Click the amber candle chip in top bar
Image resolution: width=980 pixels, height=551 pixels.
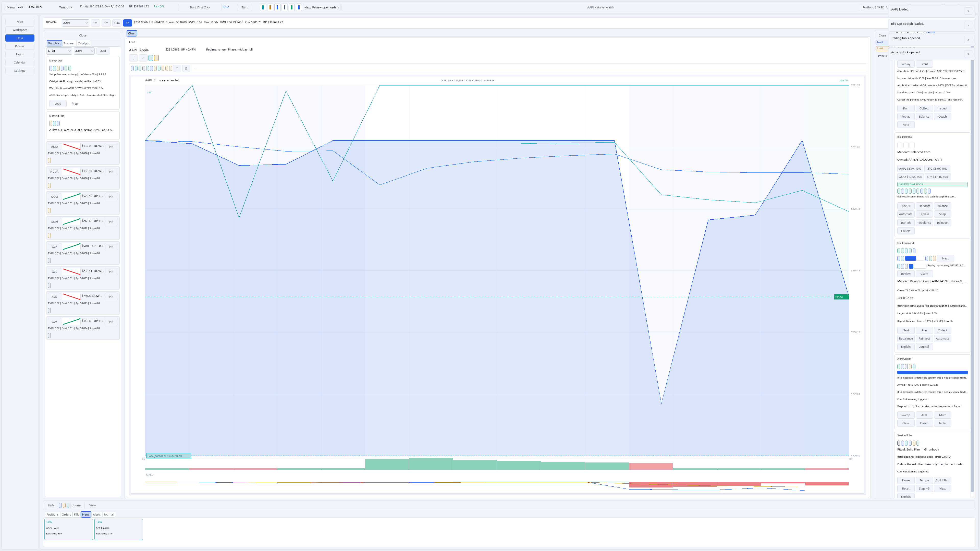(x=270, y=7)
